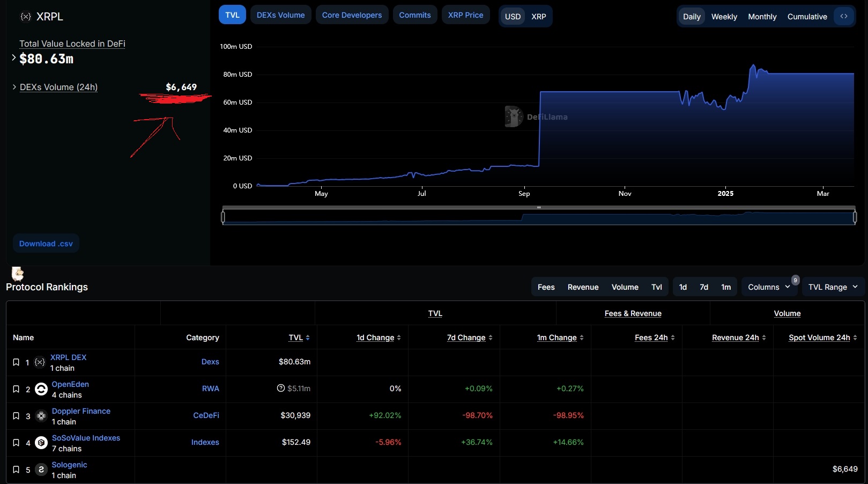Open the CeDeFi category link
The height and width of the screenshot is (484, 868).
(206, 415)
